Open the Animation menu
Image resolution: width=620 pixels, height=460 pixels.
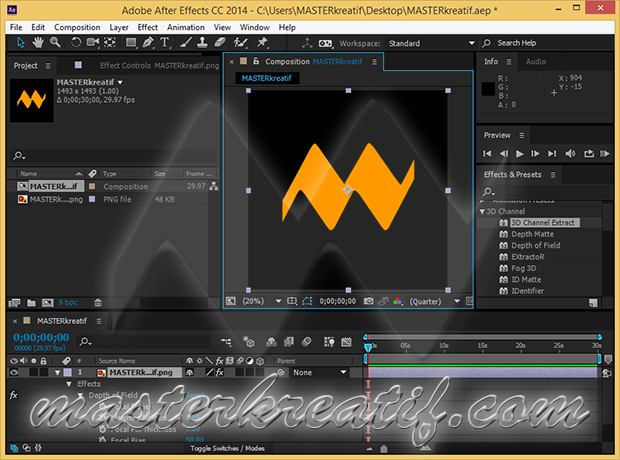185,27
